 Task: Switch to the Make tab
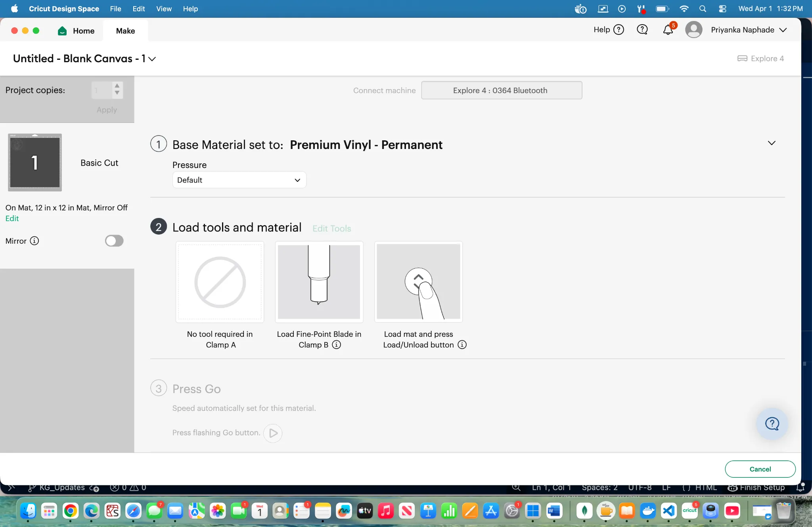pyautogui.click(x=125, y=31)
